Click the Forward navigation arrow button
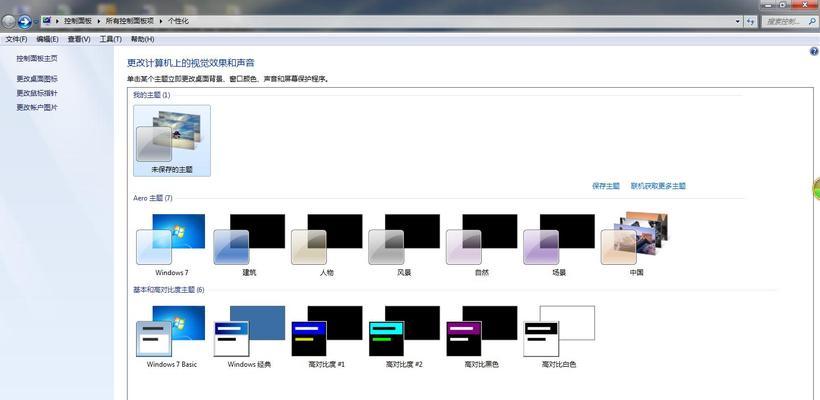Screen dimensions: 820x400 [24, 21]
